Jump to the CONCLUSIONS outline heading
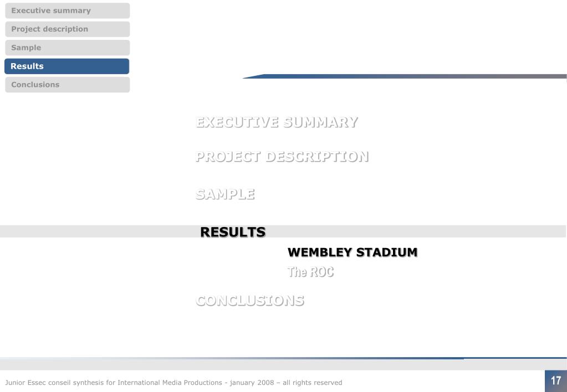This screenshot has width=567, height=392. tap(250, 301)
